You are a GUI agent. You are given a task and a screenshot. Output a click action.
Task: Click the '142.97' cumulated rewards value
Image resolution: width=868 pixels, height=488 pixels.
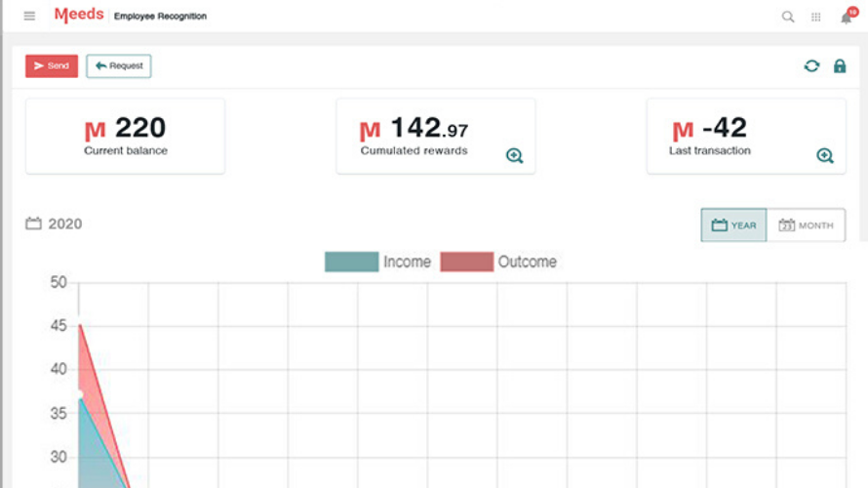pos(429,128)
